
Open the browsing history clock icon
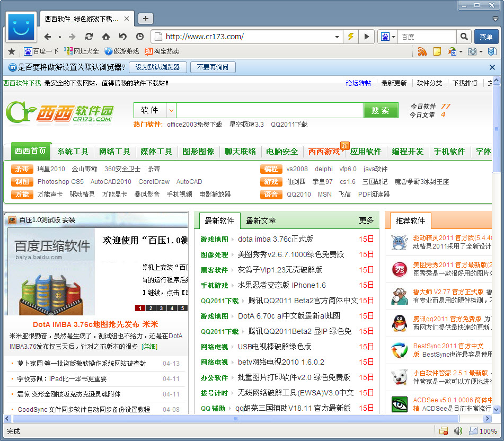coord(140,37)
